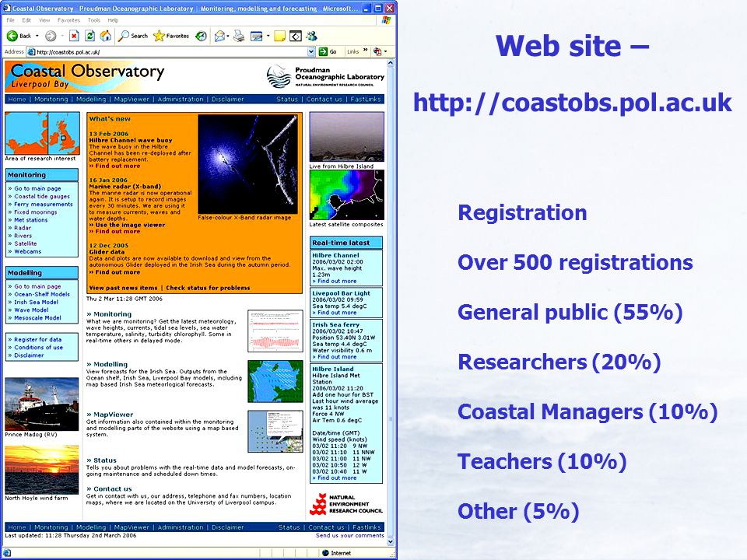The image size is (747, 560).
Task: Click the yellow Discuss note icon
Action: tap(280, 36)
